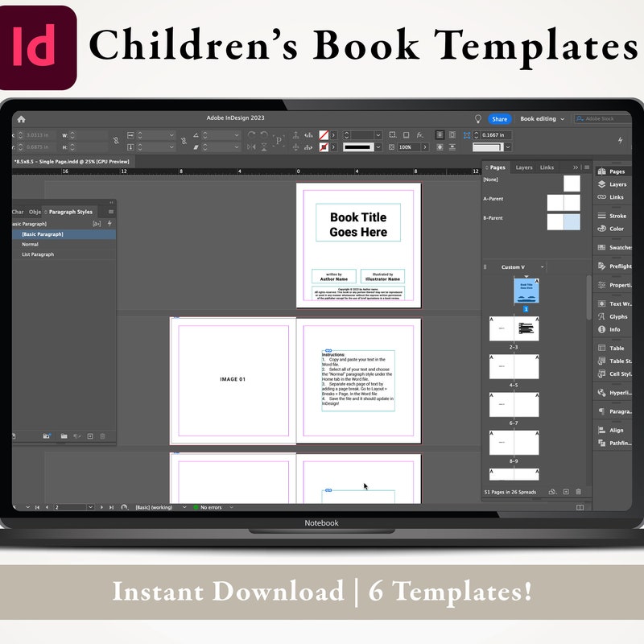Click the delete page trash icon
644x644 pixels.
pos(578,492)
